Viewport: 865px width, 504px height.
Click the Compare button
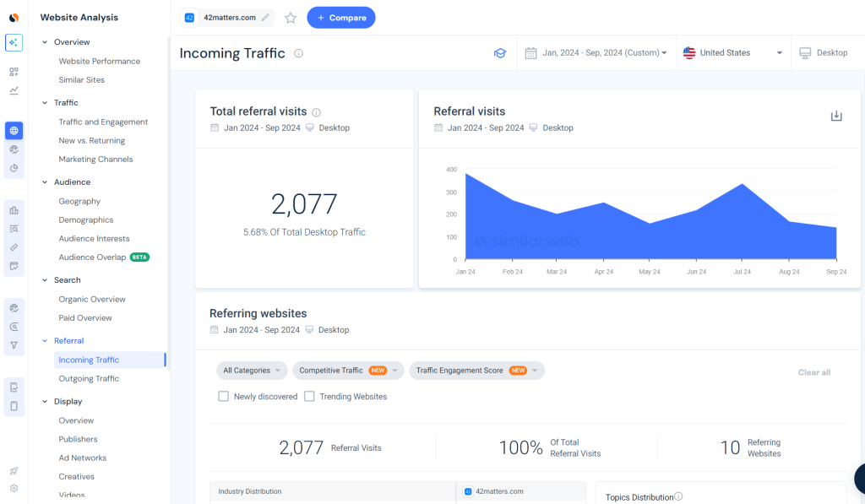[340, 17]
